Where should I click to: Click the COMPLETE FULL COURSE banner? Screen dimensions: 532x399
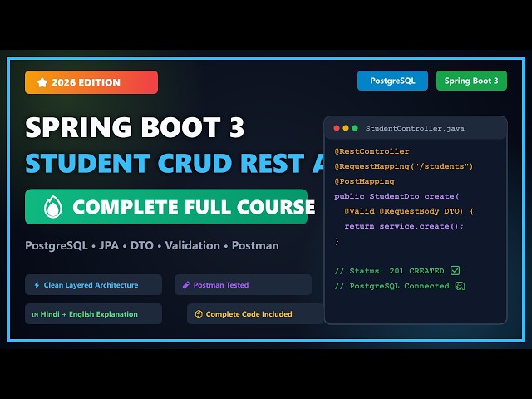click(166, 207)
